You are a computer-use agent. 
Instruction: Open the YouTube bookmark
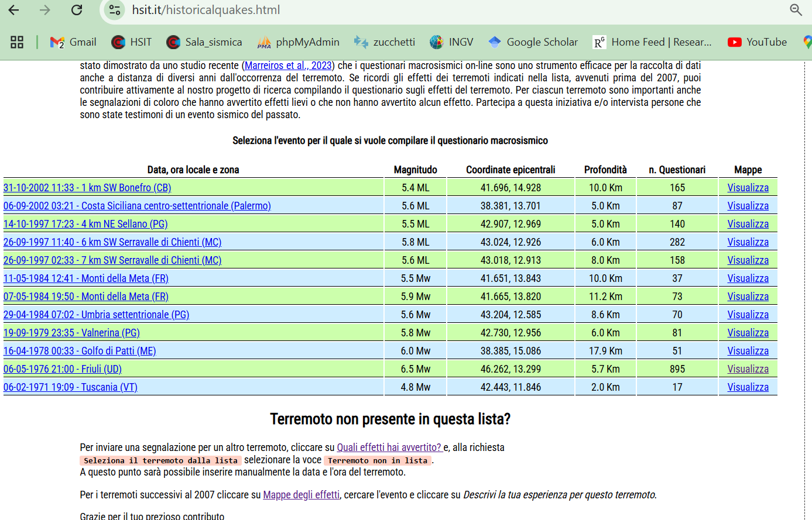pyautogui.click(x=757, y=42)
